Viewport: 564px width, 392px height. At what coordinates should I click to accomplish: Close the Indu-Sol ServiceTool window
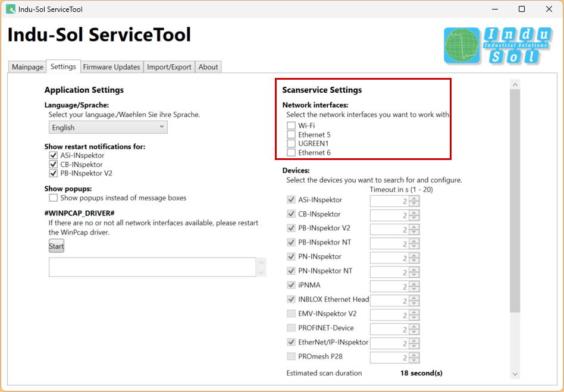[549, 9]
